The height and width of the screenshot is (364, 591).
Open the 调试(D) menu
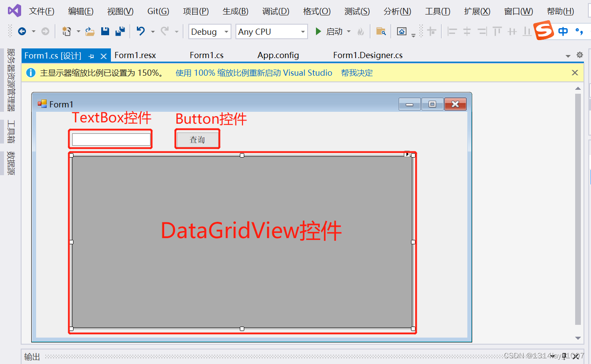coord(275,11)
